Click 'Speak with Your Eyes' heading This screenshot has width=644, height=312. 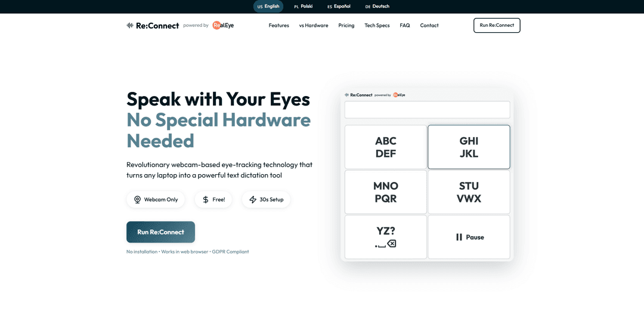pos(218,99)
